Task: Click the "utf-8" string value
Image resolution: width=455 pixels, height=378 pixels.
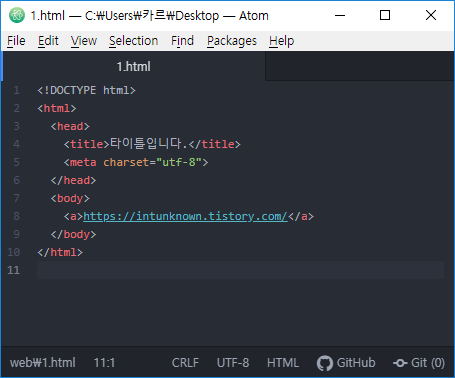Action: 179,162
